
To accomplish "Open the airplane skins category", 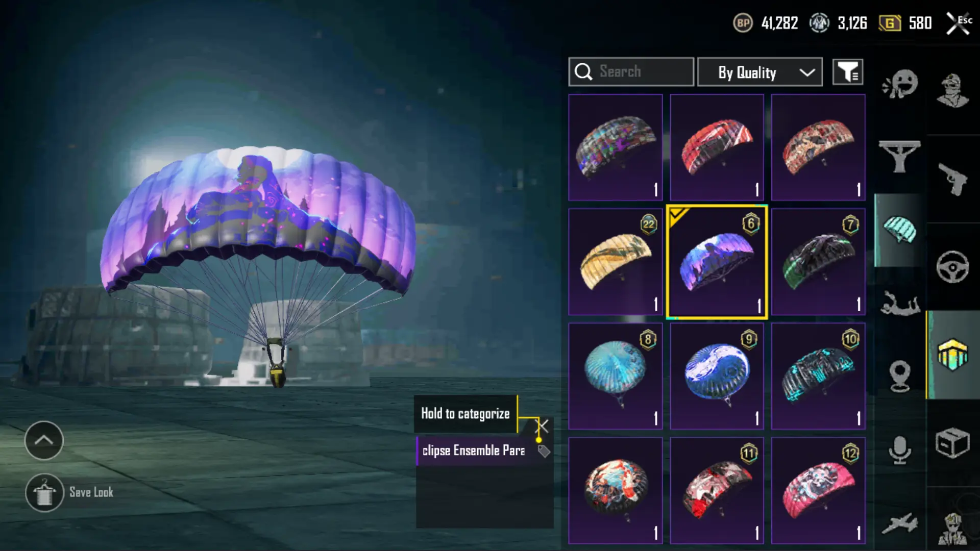I will (899, 524).
